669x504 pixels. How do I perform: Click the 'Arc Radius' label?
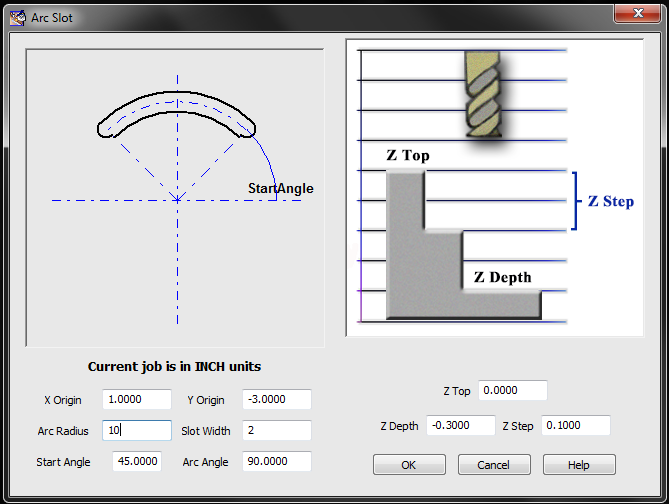coord(63,431)
